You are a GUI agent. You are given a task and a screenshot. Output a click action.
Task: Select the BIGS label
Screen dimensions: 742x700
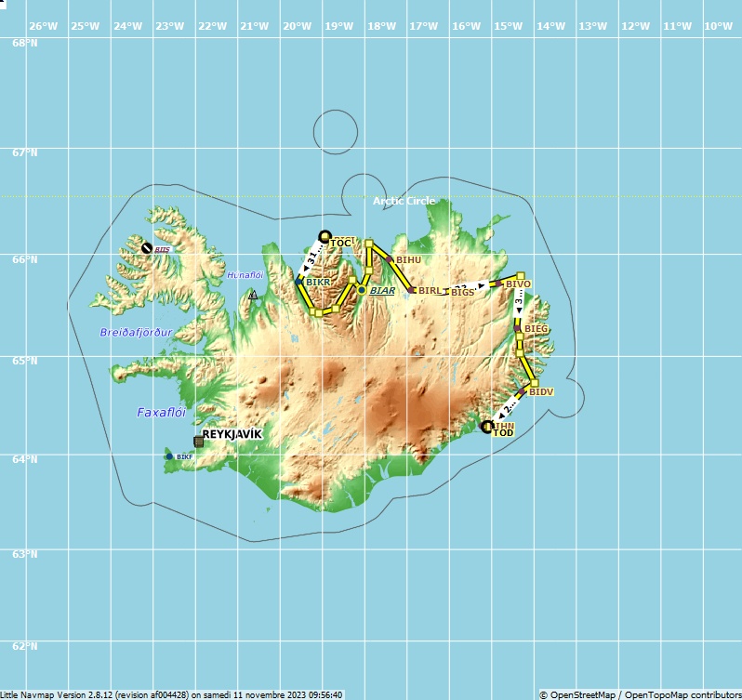tap(462, 293)
